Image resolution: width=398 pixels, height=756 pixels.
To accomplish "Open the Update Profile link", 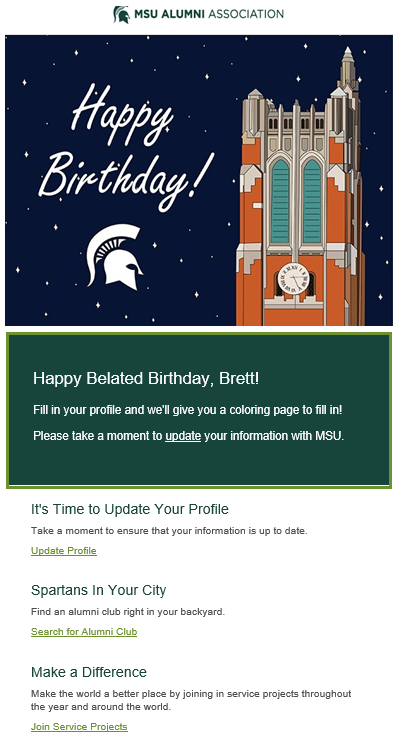I will point(64,551).
